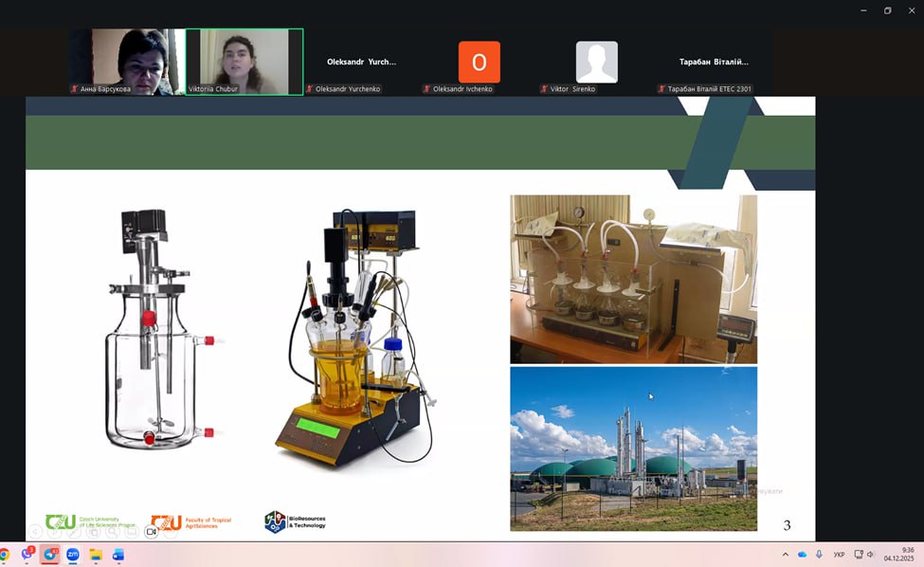Open the network status tray icon
Viewport: 924px width, 567px height.
coord(859,555)
